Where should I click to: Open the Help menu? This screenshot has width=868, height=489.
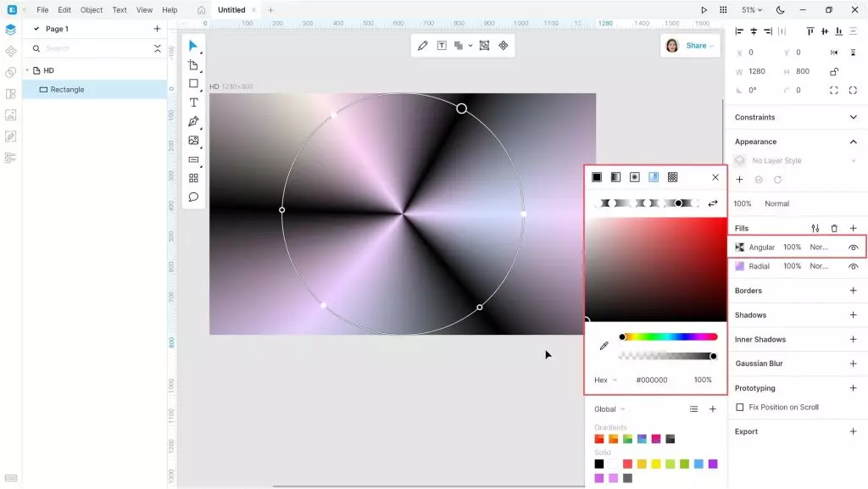[x=170, y=10]
